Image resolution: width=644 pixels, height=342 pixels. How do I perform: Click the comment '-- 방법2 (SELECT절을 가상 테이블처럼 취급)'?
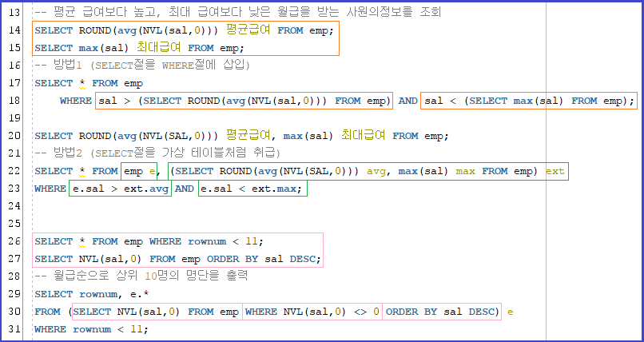tap(157, 153)
